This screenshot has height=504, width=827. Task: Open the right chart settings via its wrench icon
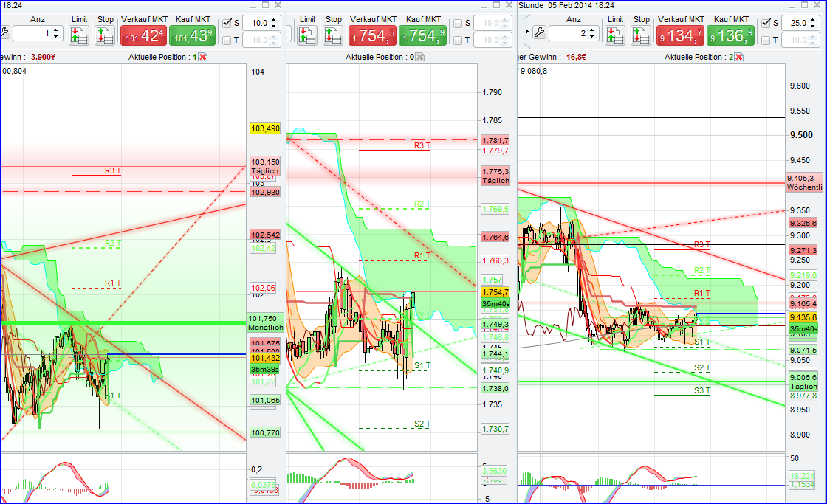[540, 31]
